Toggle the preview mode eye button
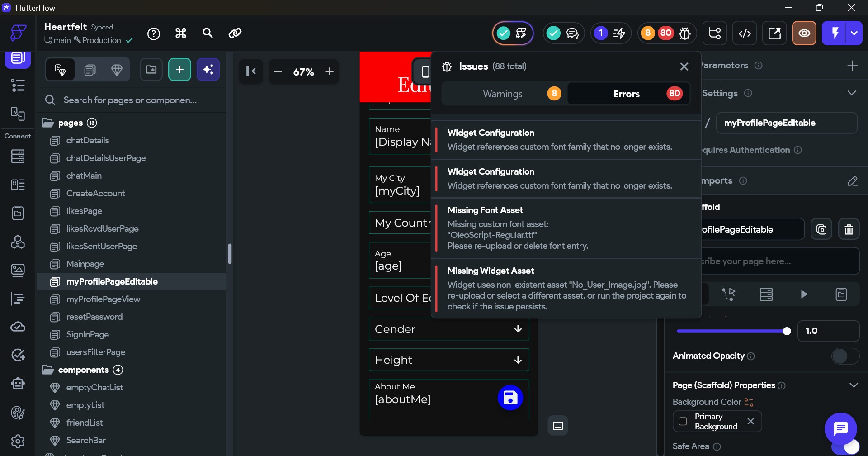868x456 pixels. tap(804, 33)
